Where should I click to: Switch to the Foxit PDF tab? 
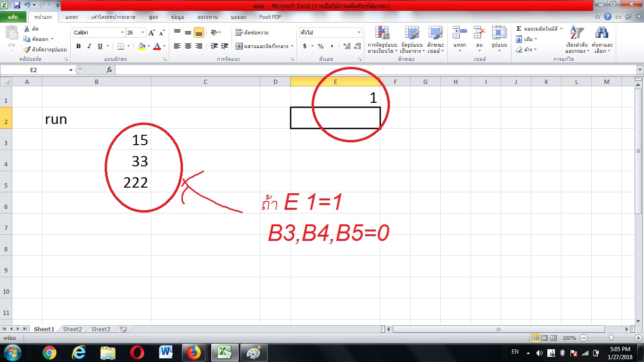(271, 17)
